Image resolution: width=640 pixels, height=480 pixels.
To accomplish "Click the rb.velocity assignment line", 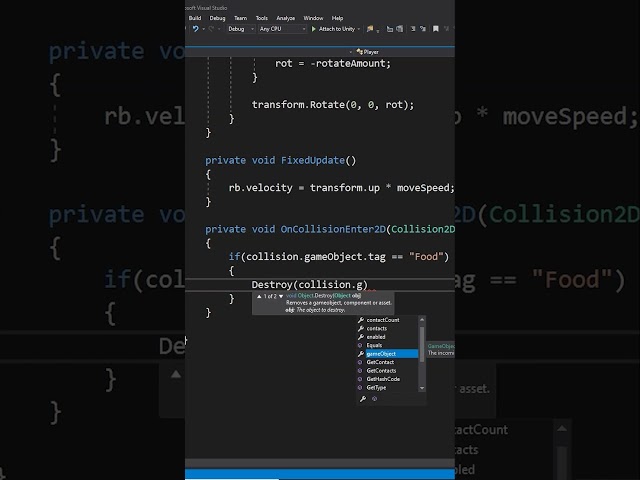I will click(341, 188).
